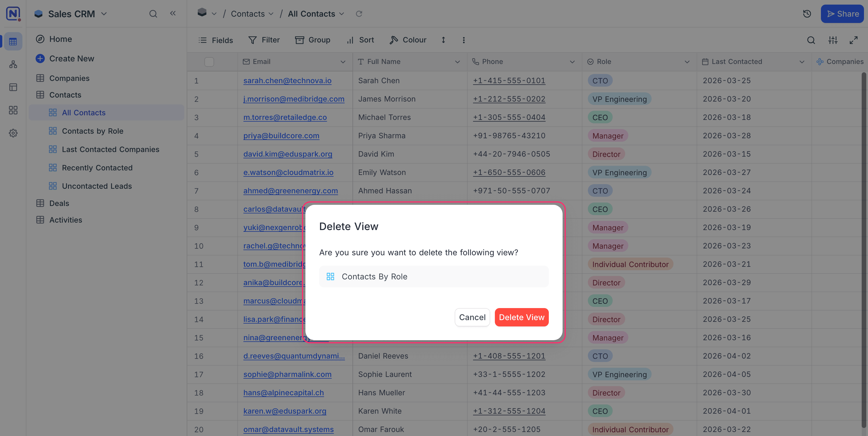Open sophie@pharmalink.com email link
This screenshot has width=868, height=436.
pos(287,374)
